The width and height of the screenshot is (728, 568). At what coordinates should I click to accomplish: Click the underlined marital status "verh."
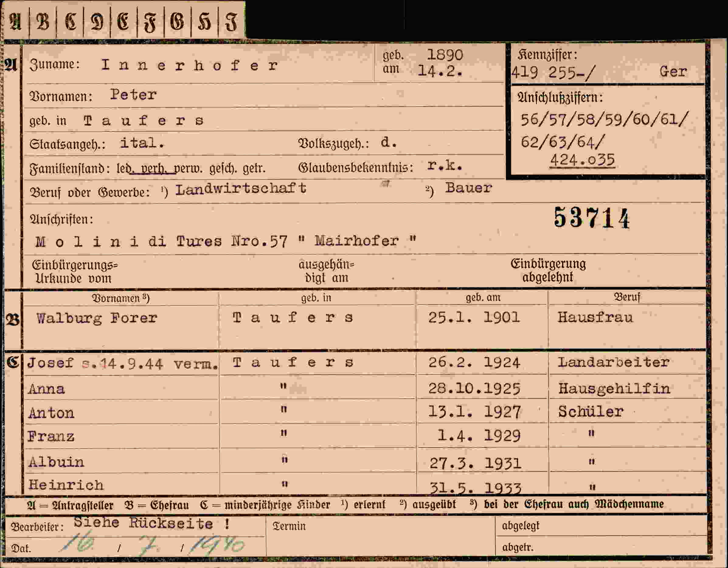154,169
